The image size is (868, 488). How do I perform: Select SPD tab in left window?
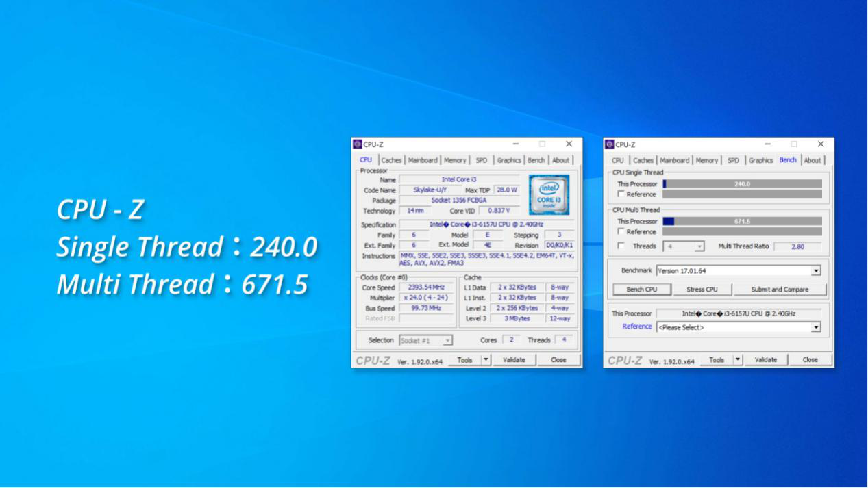pos(482,160)
